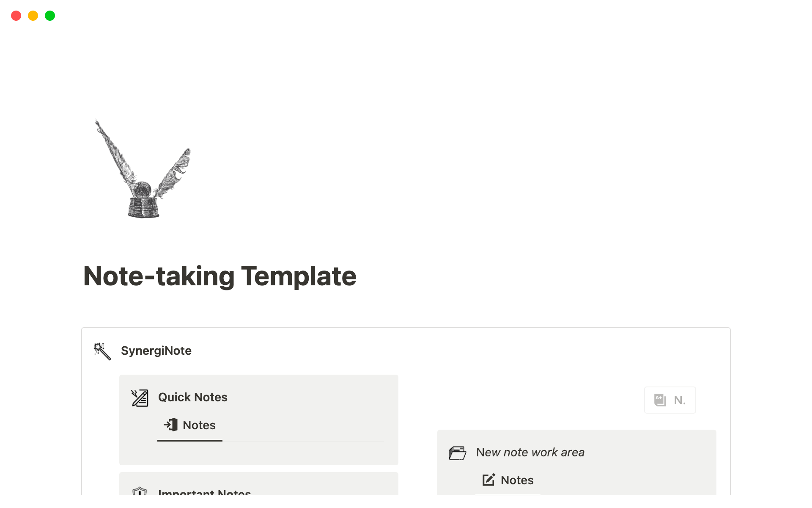The height and width of the screenshot is (508, 812).
Task: Open the Important Notes heading
Action: (x=204, y=492)
